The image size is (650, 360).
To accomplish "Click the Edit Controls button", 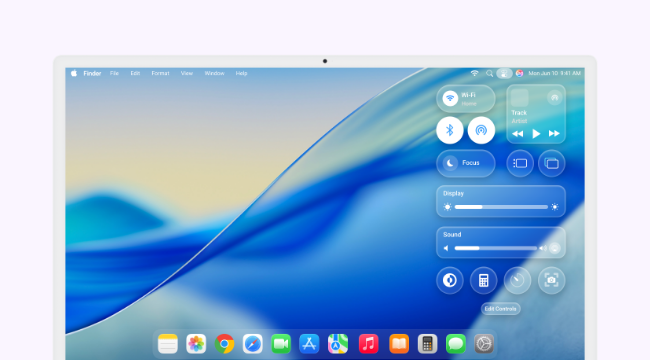I will click(x=500, y=309).
